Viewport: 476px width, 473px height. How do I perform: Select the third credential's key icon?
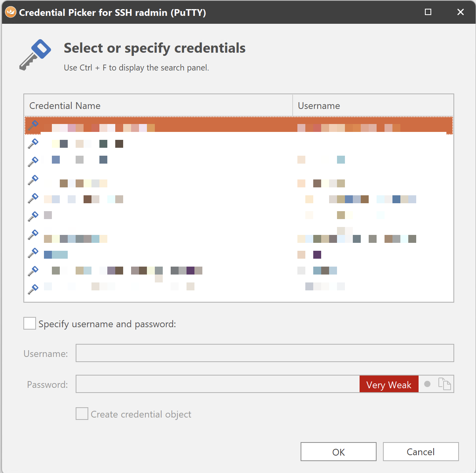coord(33,161)
